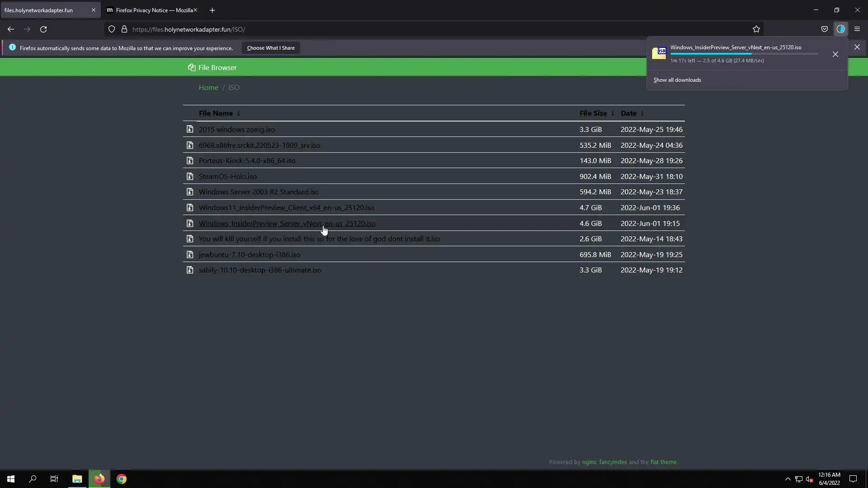868x488 pixels.
Task: Open Google Chrome from the taskbar
Action: [122, 479]
